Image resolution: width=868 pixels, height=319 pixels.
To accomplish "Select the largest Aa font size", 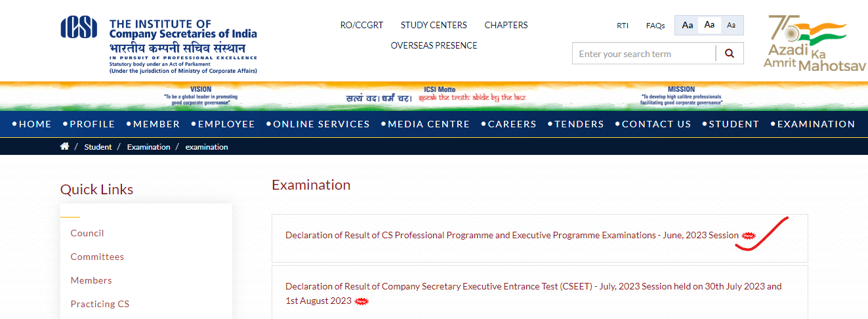I will click(x=687, y=25).
